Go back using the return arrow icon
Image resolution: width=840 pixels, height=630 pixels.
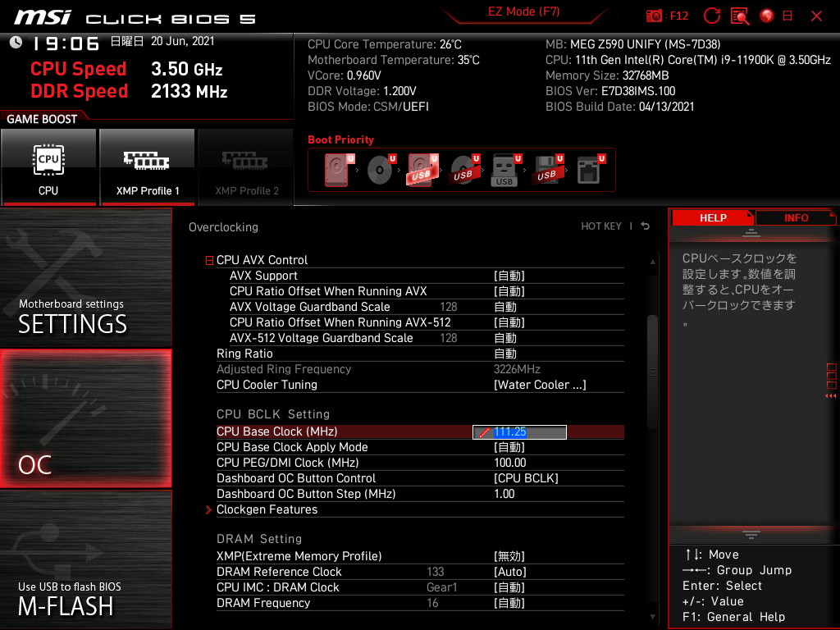[646, 226]
